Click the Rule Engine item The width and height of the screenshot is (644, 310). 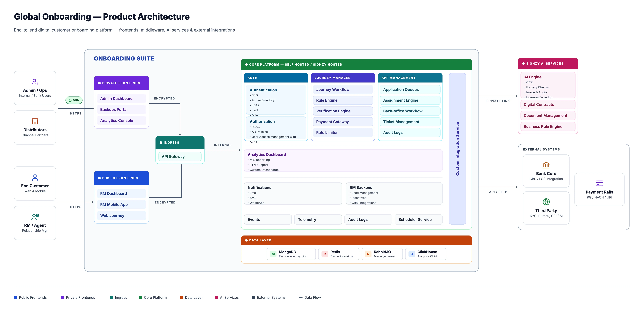[x=343, y=100]
